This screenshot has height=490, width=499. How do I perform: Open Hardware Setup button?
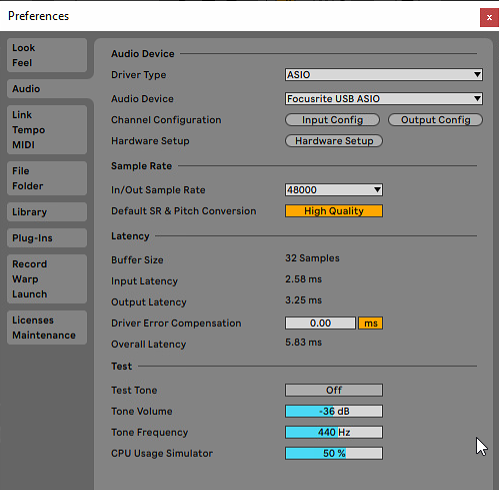click(334, 141)
